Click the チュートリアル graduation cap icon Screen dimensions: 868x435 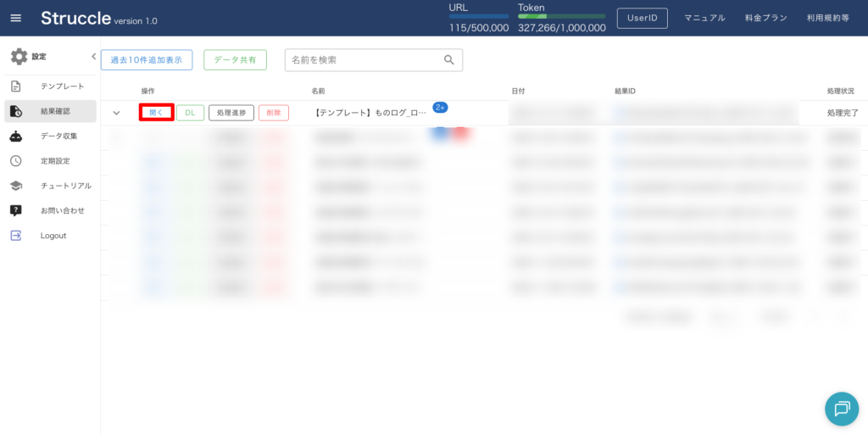pyautogui.click(x=16, y=186)
